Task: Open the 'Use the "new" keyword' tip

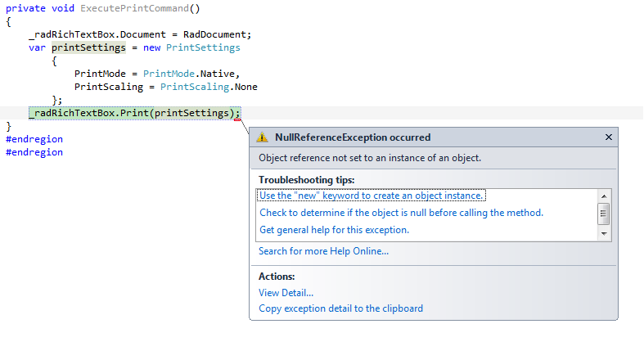Action: [372, 196]
